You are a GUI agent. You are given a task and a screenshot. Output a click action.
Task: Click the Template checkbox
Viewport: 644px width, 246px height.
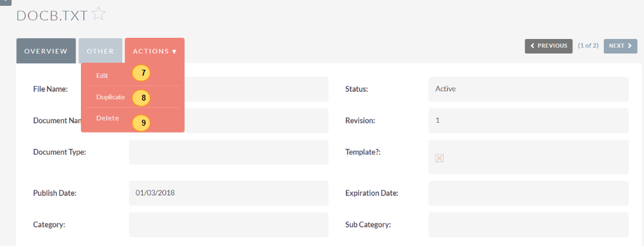pyautogui.click(x=440, y=158)
